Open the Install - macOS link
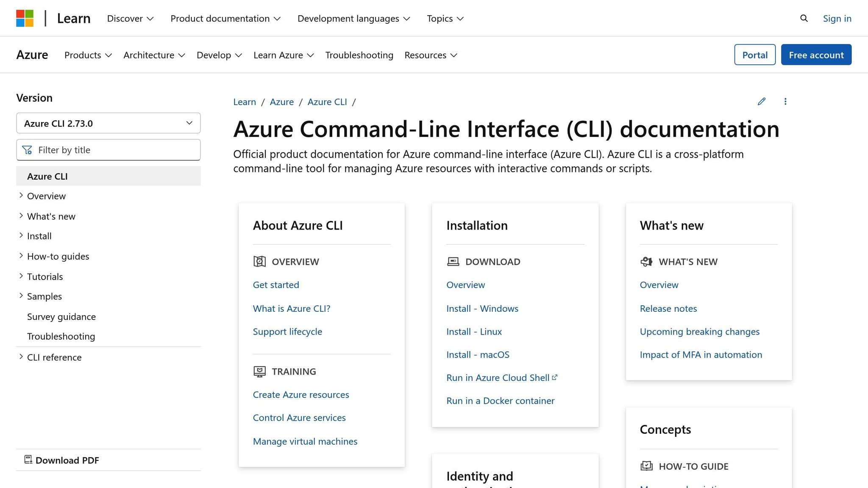Screen dimensions: 868x488 coord(478,355)
